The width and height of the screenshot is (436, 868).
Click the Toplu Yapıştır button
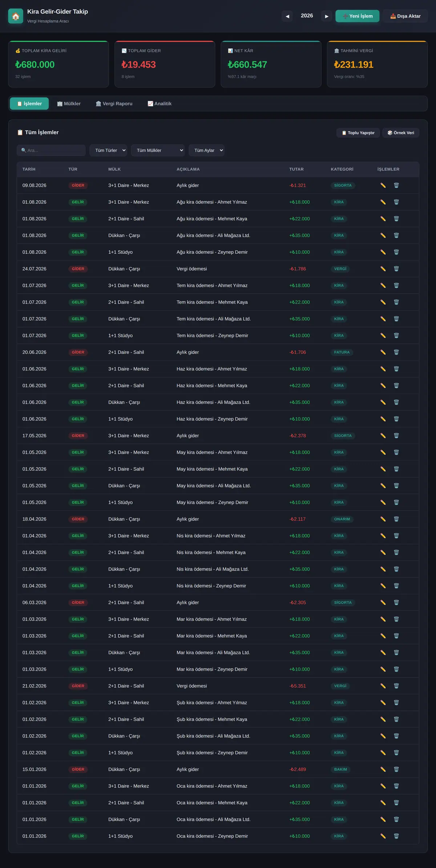[x=358, y=133]
